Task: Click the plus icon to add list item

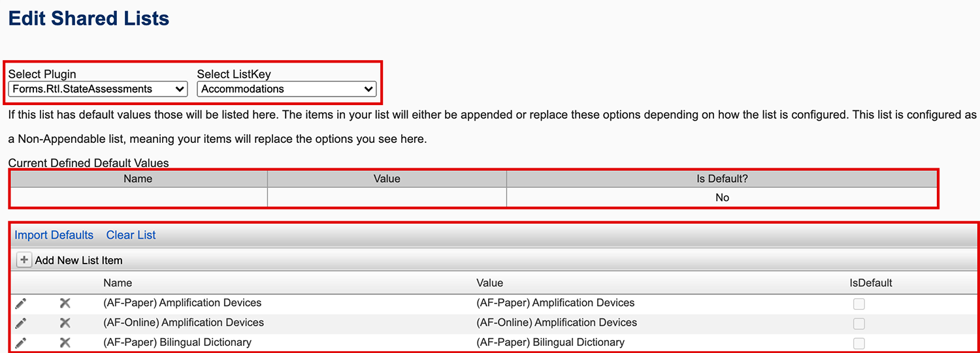Action: click(x=24, y=260)
